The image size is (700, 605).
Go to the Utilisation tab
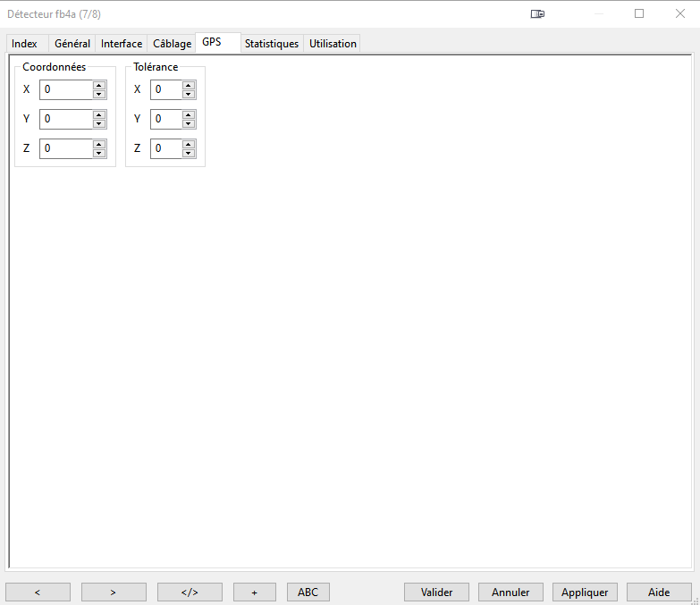pos(333,44)
